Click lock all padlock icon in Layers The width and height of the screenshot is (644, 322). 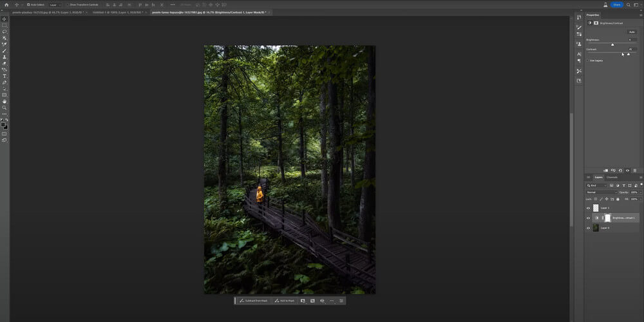[x=618, y=199]
